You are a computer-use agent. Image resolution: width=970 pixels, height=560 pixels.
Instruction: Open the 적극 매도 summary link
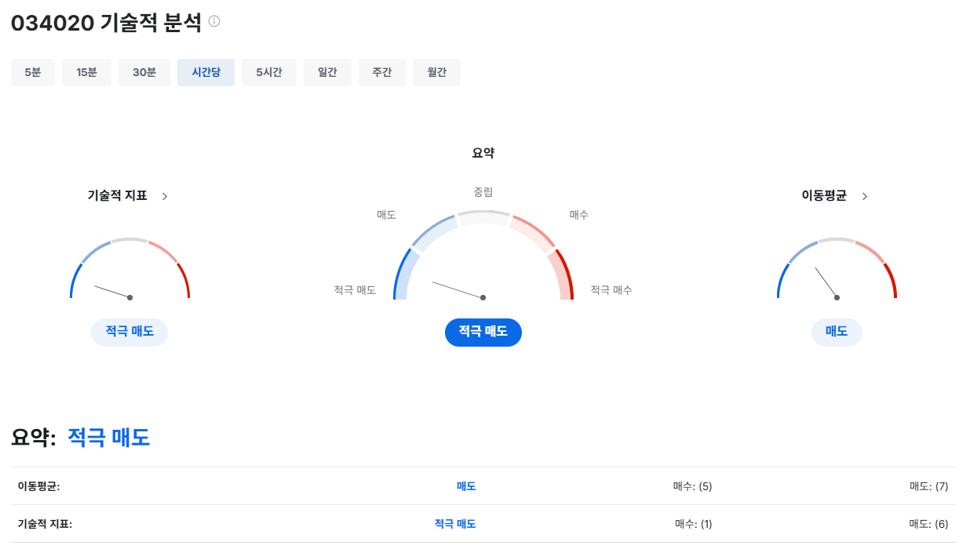tap(110, 437)
